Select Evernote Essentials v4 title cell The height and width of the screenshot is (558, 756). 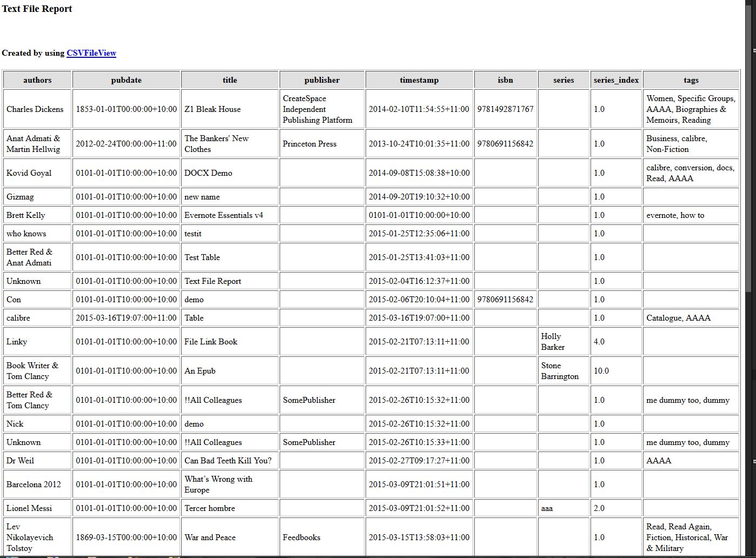tap(230, 215)
